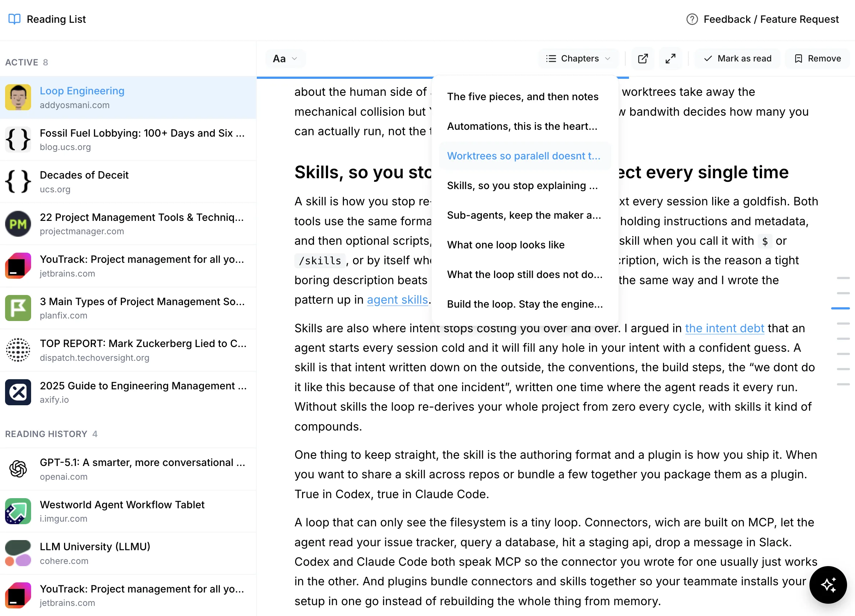Screen dimensions: 855x616
Task: Select chapter 'The five pieces, and then notes'
Action: pyautogui.click(x=524, y=97)
